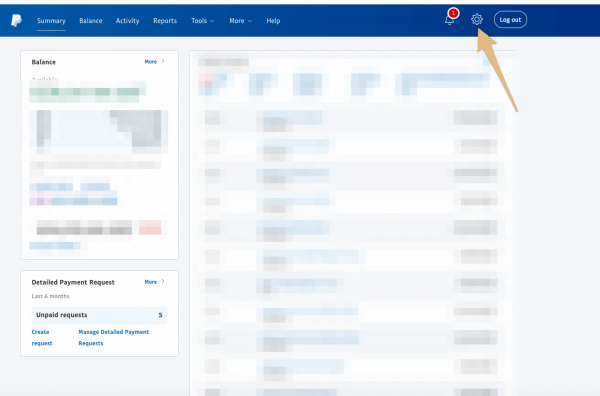Open the Reports section
This screenshot has width=600, height=396.
tap(165, 21)
